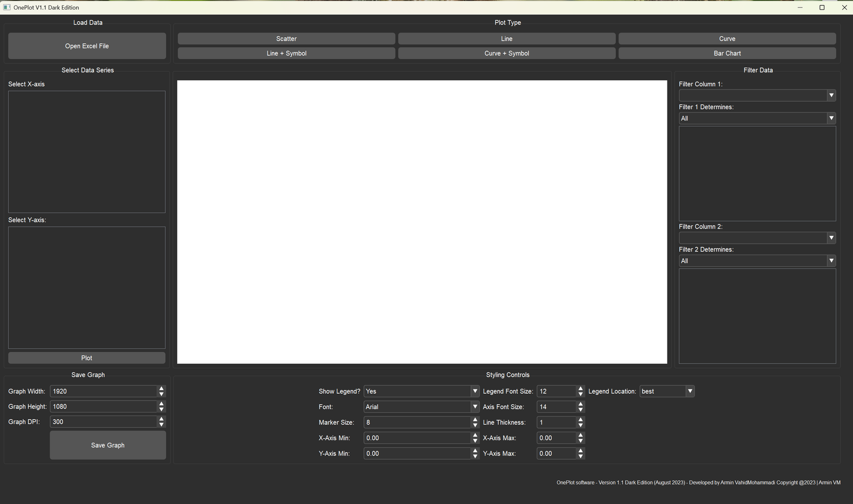Select the Curve plot type
853x504 pixels.
click(727, 38)
